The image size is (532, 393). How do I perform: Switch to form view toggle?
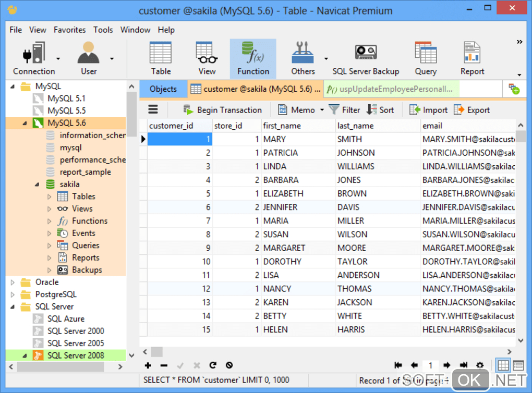click(x=518, y=365)
